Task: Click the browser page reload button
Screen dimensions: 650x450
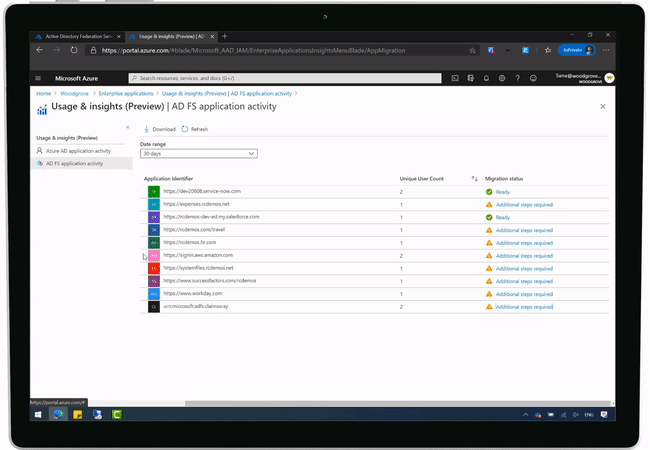Action: pyautogui.click(x=70, y=49)
